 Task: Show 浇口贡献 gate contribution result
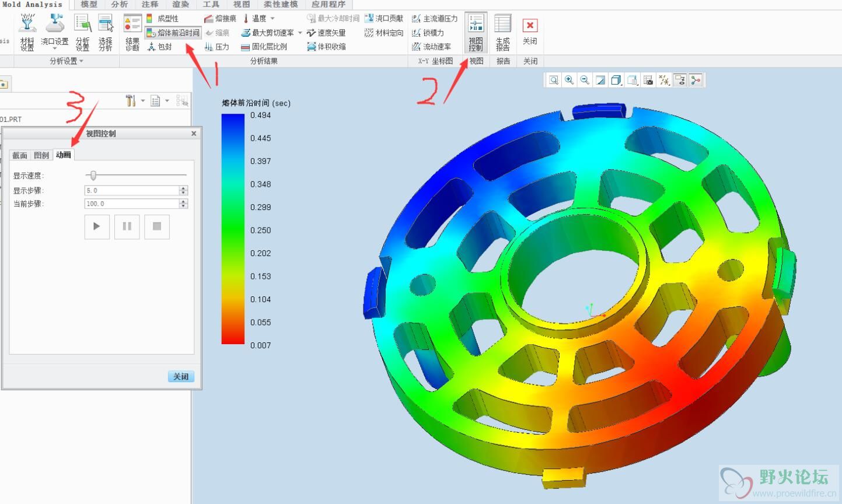pyautogui.click(x=384, y=19)
